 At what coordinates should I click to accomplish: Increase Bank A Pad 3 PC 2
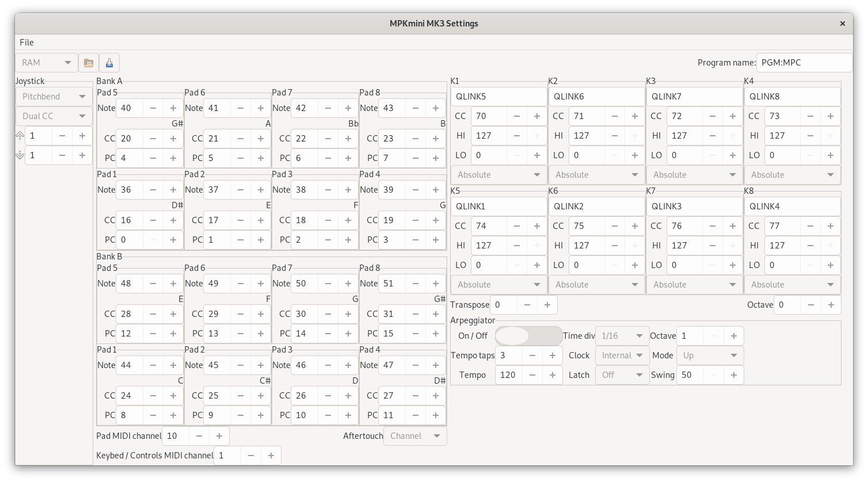point(348,240)
